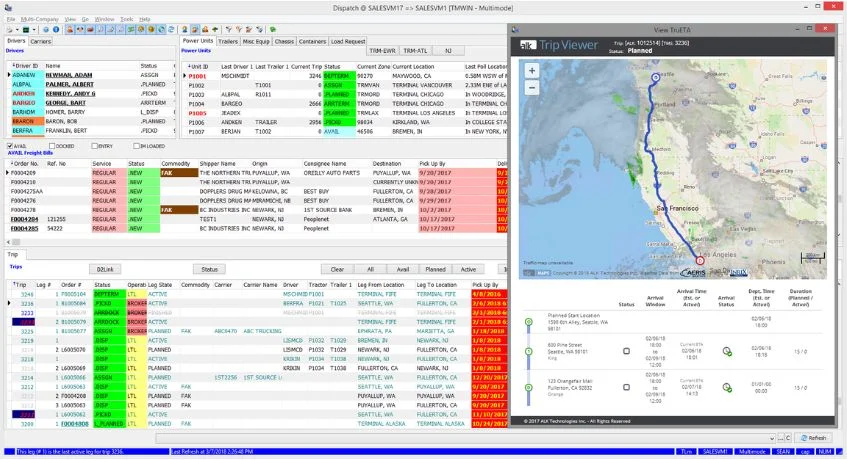Click the Driver ID column header
847x460 pixels.
[x=26, y=66]
